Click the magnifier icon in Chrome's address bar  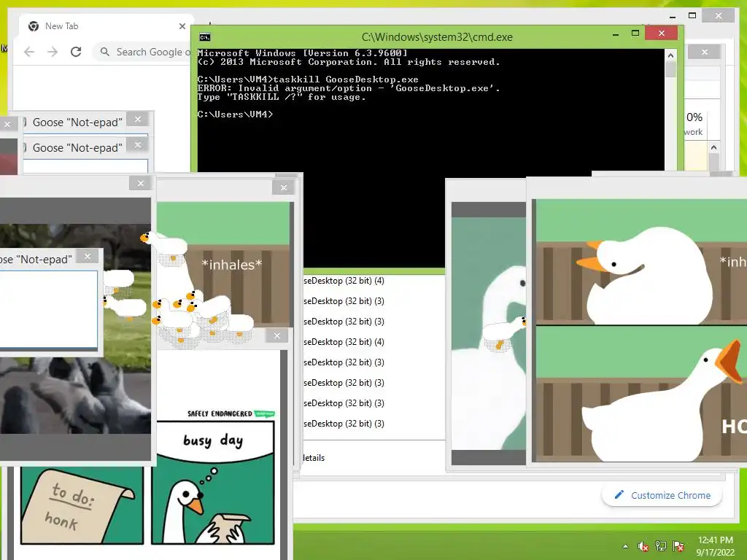[105, 52]
